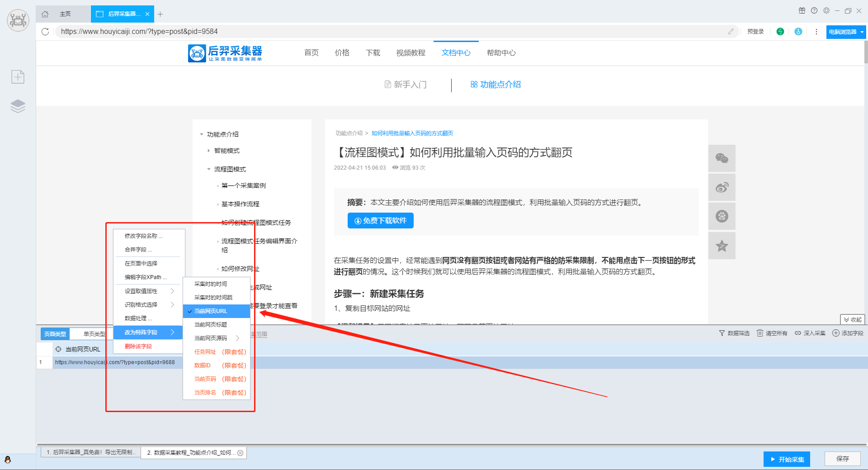The height and width of the screenshot is (470, 868).
Task: Click the blue key icon in toolbar
Action: [x=798, y=32]
